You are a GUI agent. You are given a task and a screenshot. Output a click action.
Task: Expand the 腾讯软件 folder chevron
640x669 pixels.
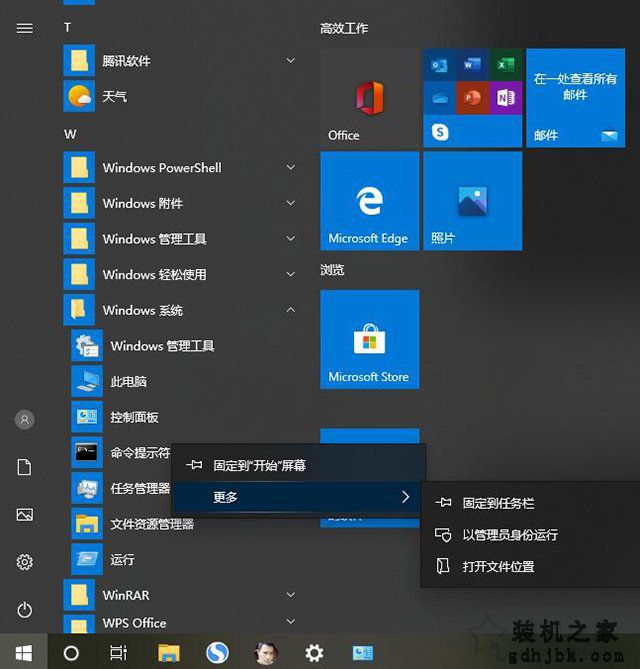(x=291, y=61)
